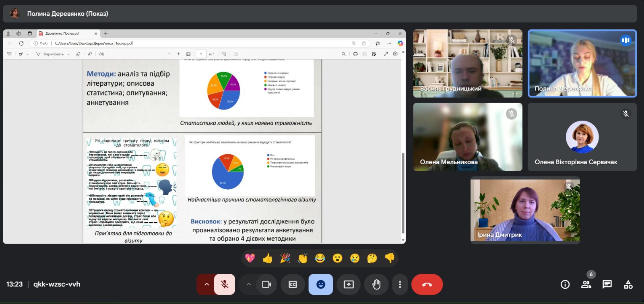Expand video settings arrow beside camera
644x304 pixels.
pos(249,284)
